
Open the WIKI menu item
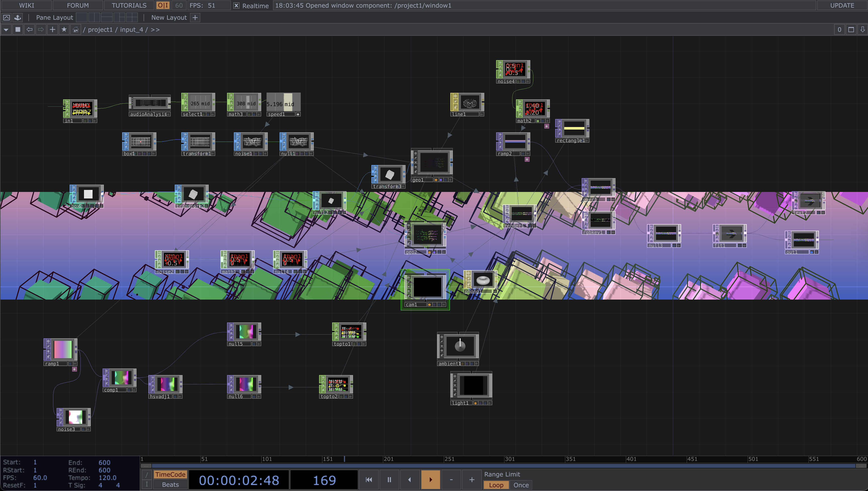pyautogui.click(x=26, y=5)
